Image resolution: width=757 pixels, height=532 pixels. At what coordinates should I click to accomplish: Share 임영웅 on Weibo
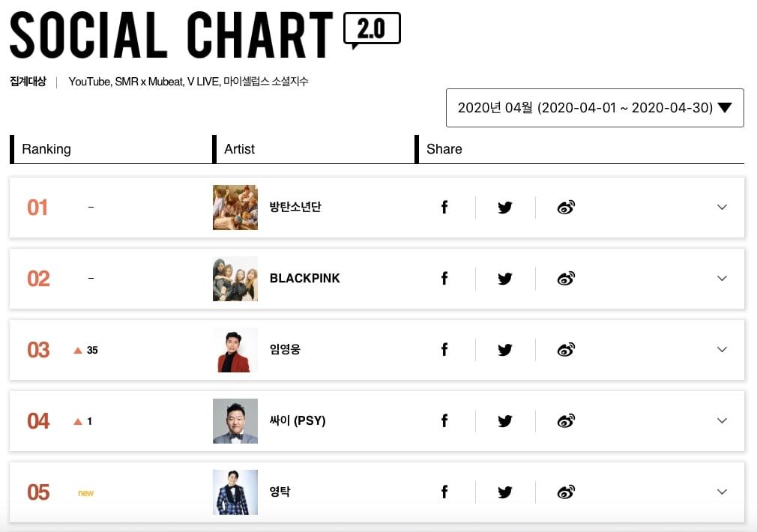click(566, 350)
